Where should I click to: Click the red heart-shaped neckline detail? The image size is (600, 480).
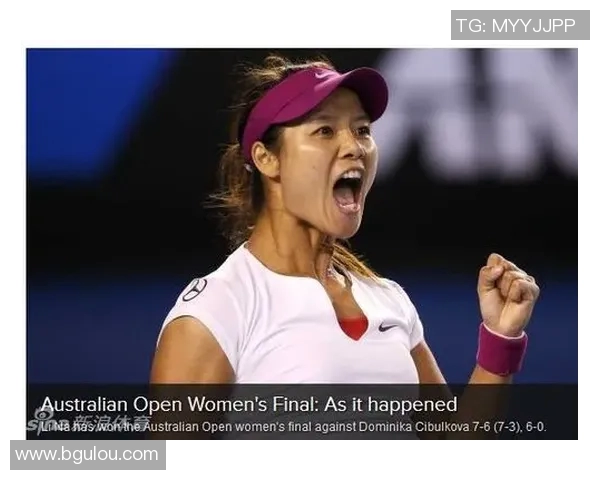[353, 328]
